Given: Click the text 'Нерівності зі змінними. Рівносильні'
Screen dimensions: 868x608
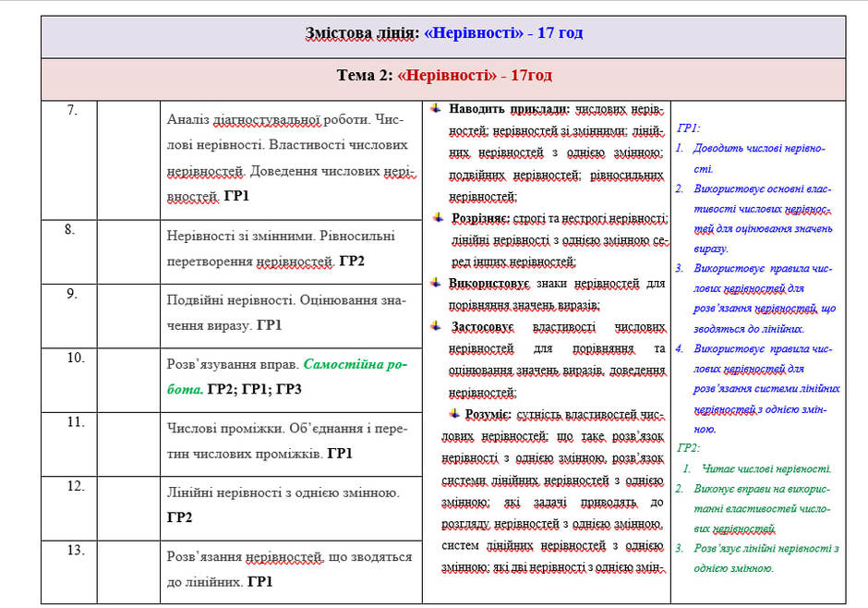Looking at the screenshot, I should click(x=281, y=237).
